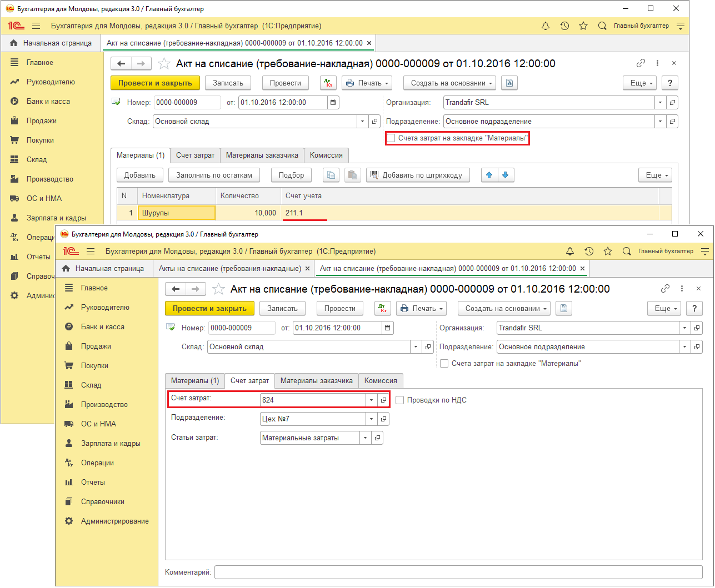715x588 pixels.
Task: Open Цех №7 item form button
Action: (383, 419)
